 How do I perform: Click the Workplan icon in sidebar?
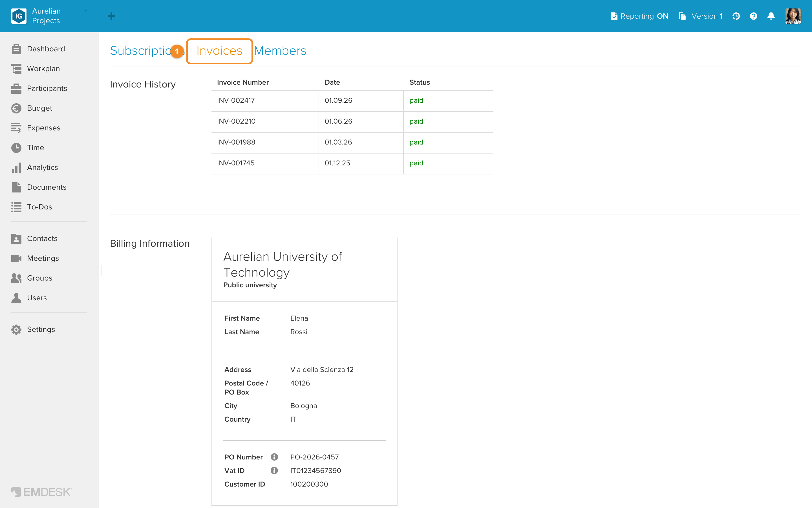tap(16, 69)
